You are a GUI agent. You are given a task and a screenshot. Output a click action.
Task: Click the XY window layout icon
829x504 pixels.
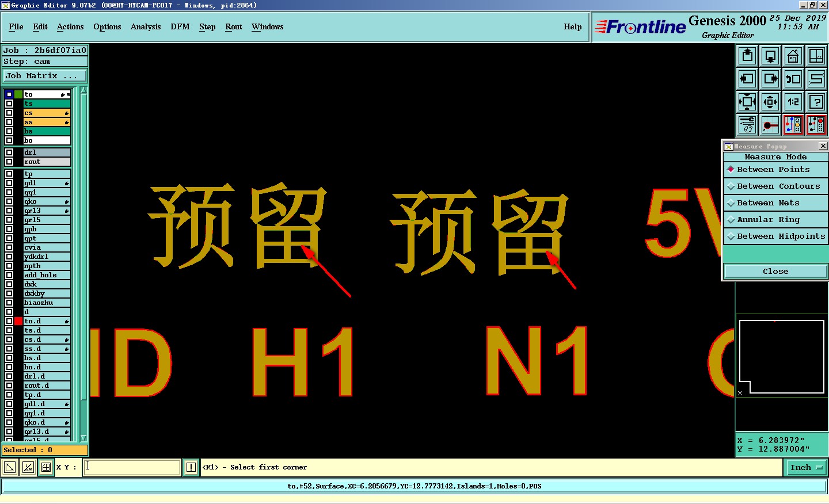pos(816,56)
